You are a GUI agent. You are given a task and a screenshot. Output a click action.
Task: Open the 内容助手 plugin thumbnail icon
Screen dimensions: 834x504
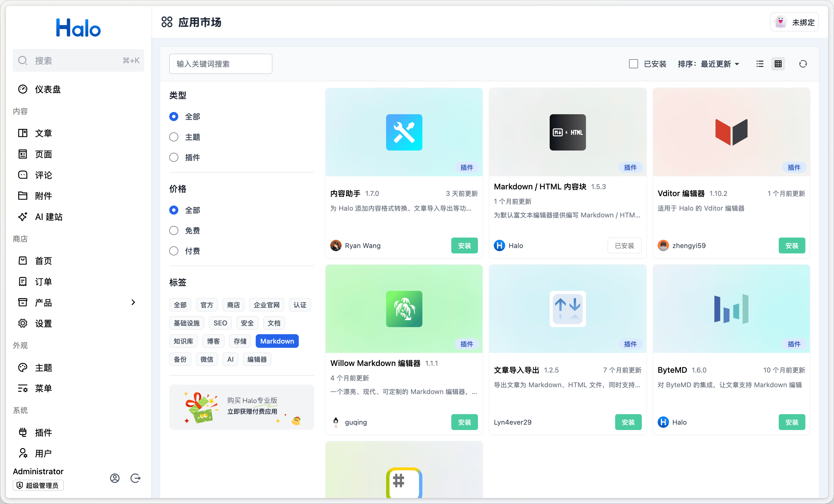[404, 132]
